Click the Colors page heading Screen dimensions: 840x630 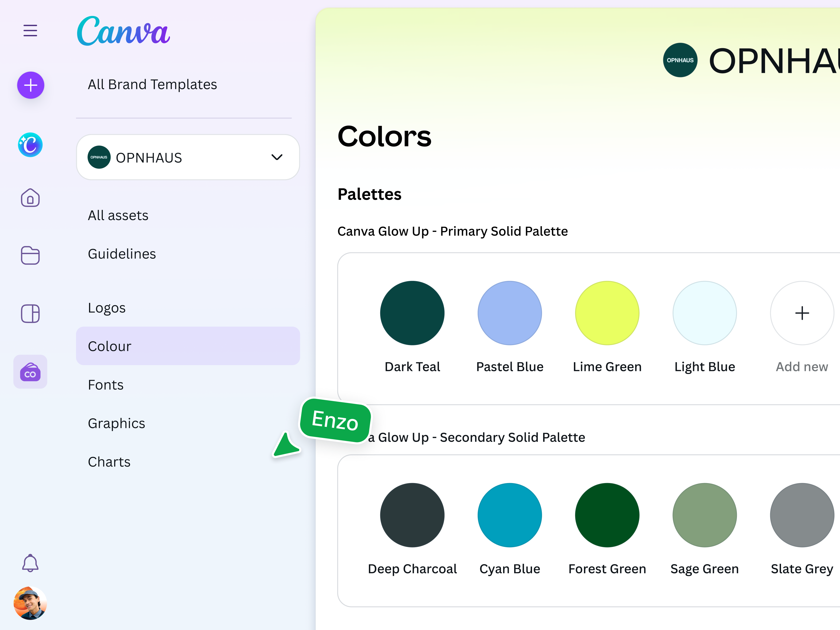[385, 136]
